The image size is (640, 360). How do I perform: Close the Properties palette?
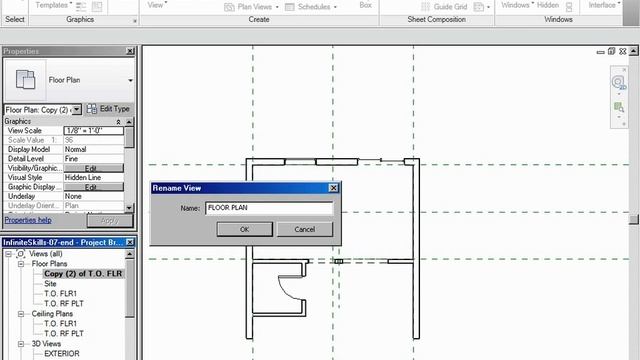[130, 51]
